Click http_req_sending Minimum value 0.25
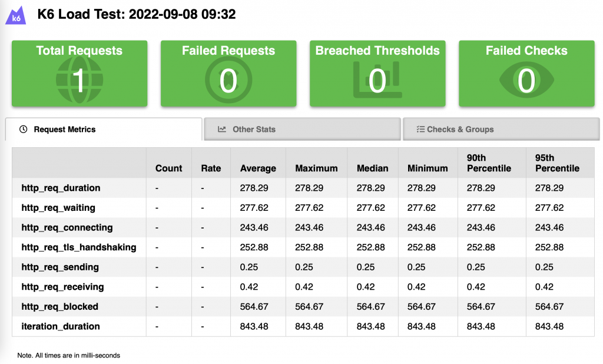The width and height of the screenshot is (603, 364). coord(416,267)
